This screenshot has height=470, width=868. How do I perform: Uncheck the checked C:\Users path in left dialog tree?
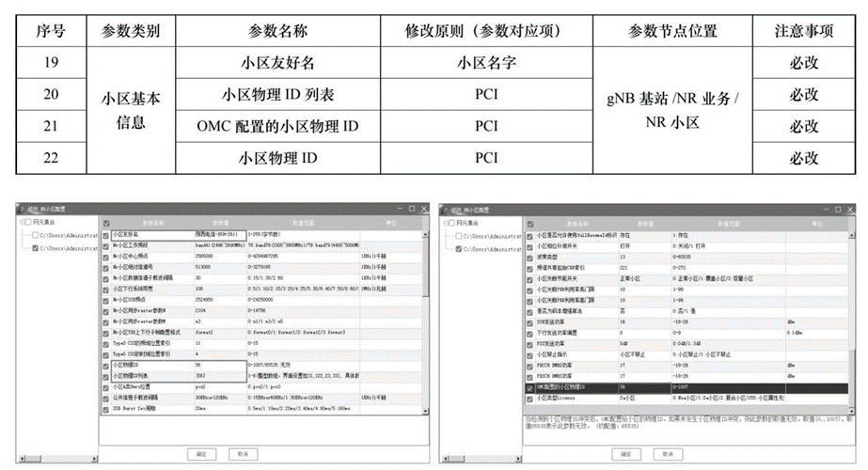(36, 248)
